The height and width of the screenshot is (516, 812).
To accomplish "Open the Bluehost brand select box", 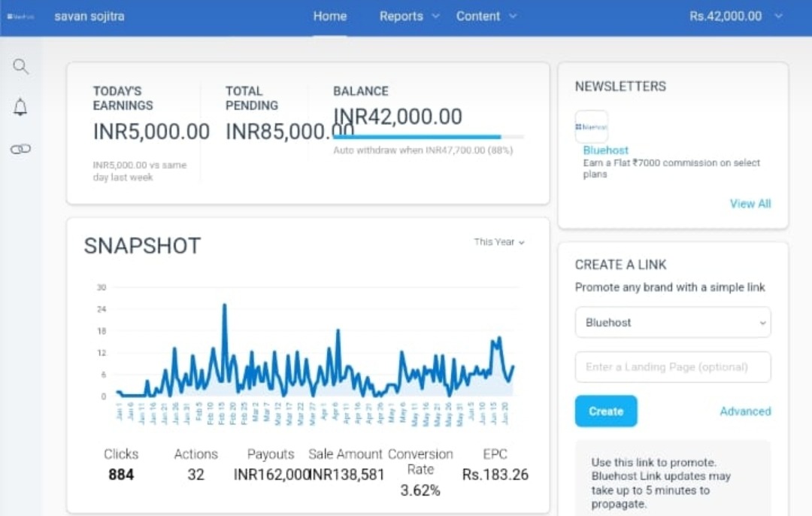I will pyautogui.click(x=672, y=323).
